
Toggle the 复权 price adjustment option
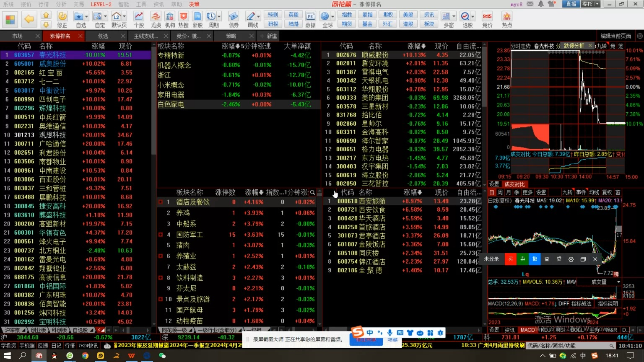pyautogui.click(x=607, y=192)
